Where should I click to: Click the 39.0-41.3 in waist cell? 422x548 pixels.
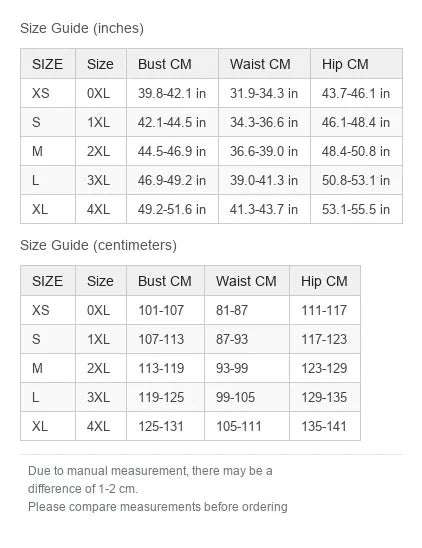(264, 180)
